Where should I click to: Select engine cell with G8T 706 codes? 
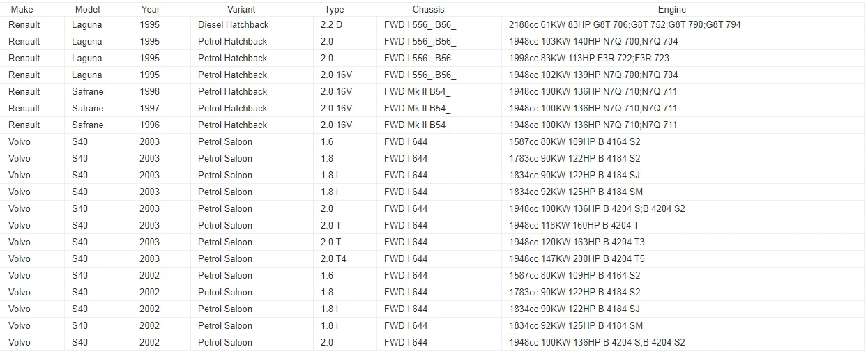pyautogui.click(x=625, y=24)
